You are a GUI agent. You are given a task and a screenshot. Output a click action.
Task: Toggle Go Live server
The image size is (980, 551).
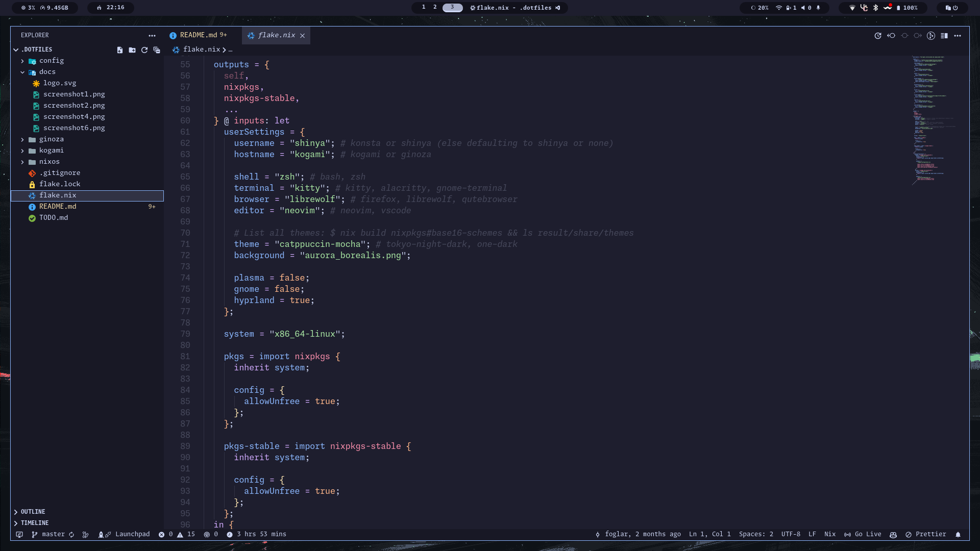click(x=863, y=534)
